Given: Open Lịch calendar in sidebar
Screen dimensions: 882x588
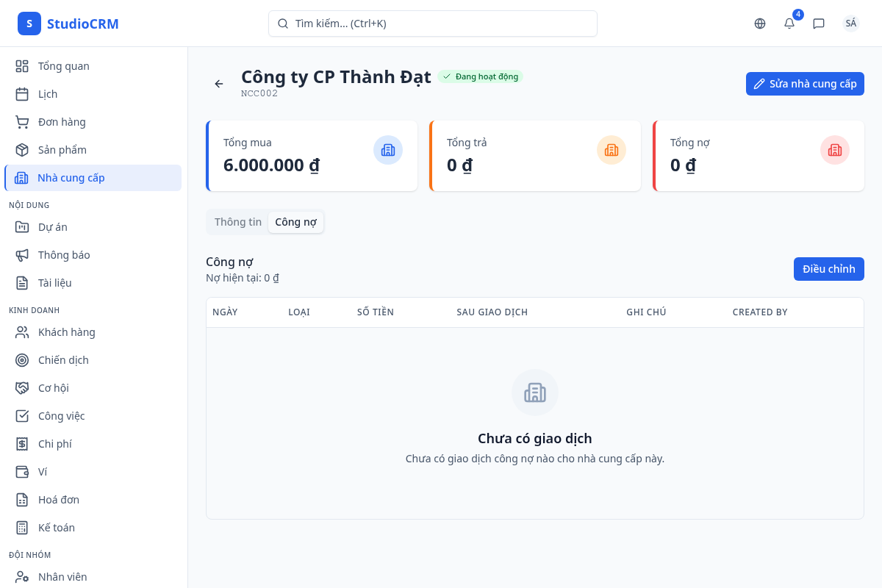Looking at the screenshot, I should pyautogui.click(x=48, y=94).
